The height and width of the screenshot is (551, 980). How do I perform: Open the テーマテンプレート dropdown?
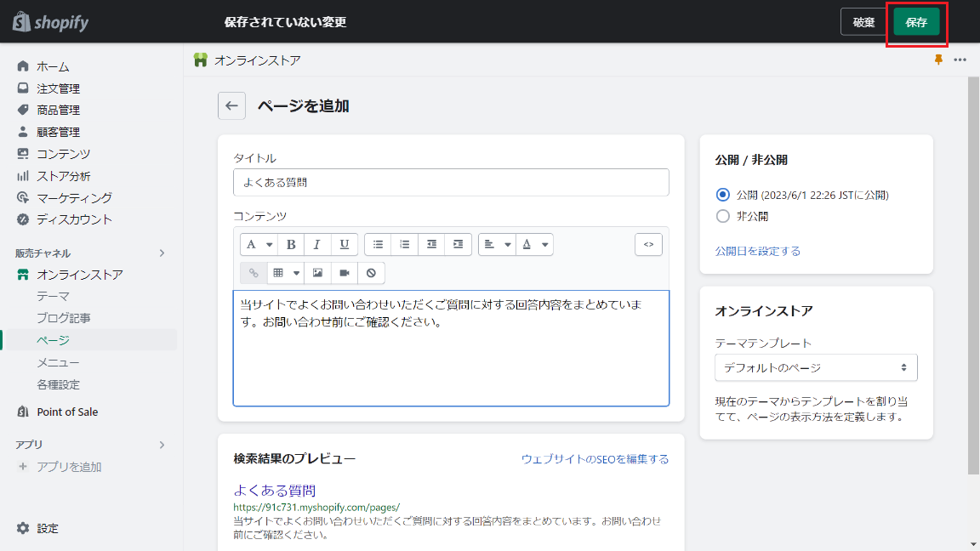coord(816,367)
